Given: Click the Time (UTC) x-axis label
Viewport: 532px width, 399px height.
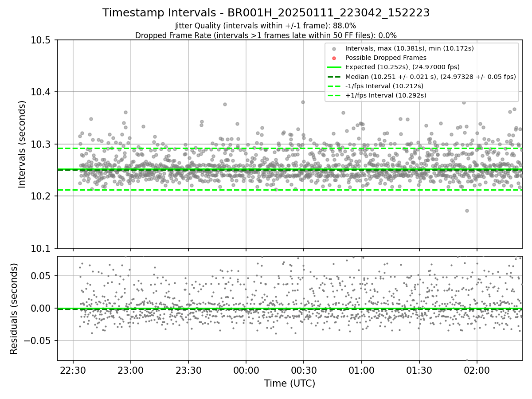Looking at the screenshot, I should pos(289,383).
